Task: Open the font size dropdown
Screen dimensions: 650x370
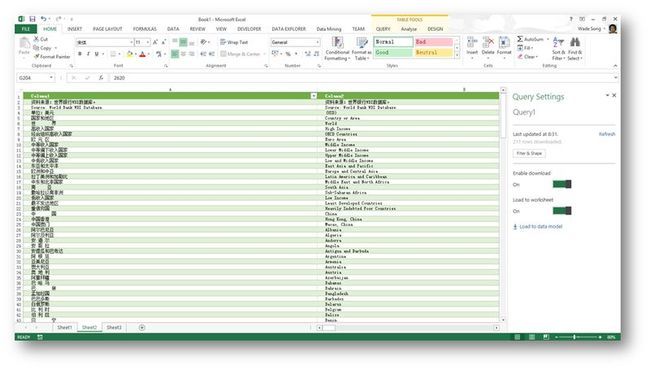Action: [148, 42]
